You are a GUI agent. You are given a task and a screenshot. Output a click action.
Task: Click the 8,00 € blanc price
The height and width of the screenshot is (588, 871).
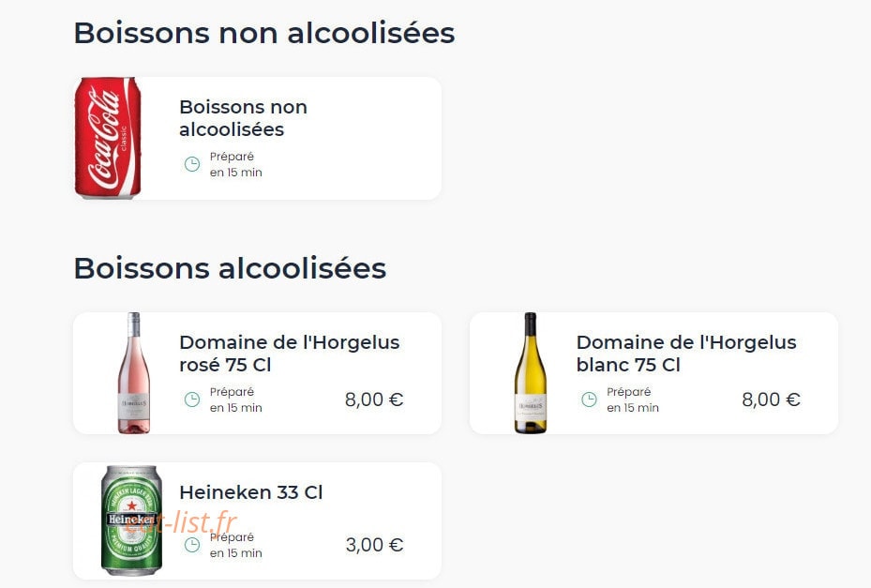(x=771, y=400)
